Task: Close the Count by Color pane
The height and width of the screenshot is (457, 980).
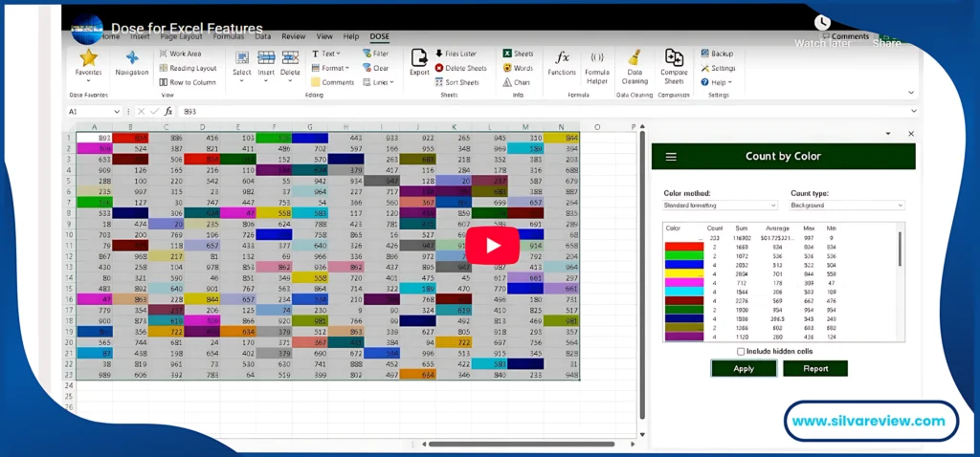Action: point(911,134)
